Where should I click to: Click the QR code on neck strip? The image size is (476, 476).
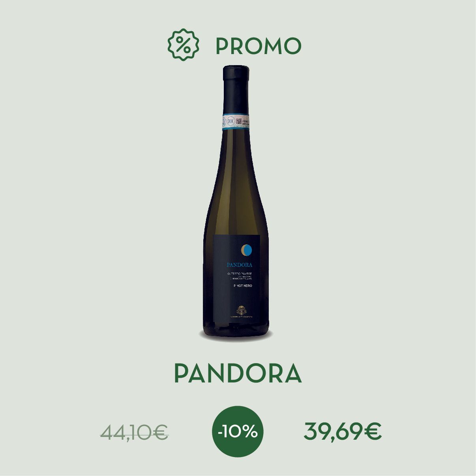[239, 120]
